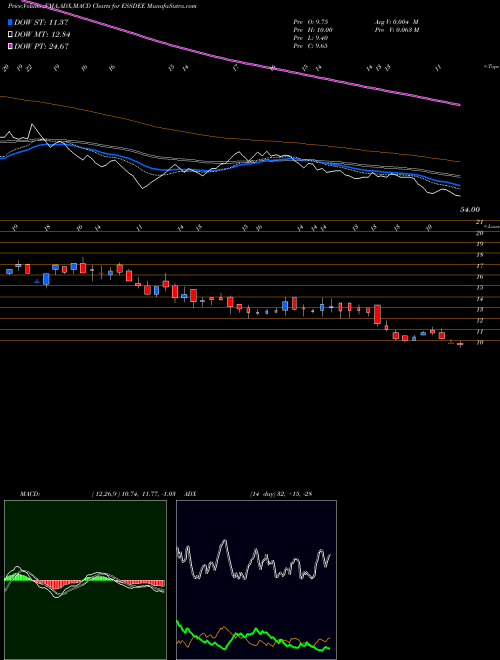Click the 'Pre L: 9.40' value
Viewport: 500px width, 660px height.
(x=311, y=38)
